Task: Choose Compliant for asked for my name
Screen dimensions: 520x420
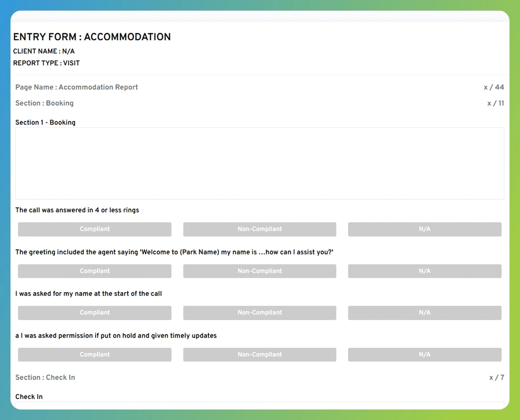Action: 95,313
